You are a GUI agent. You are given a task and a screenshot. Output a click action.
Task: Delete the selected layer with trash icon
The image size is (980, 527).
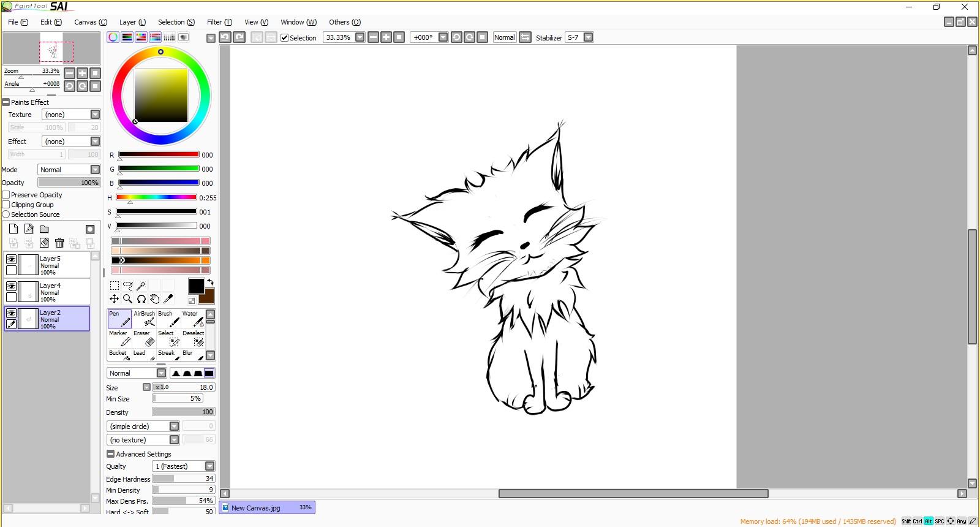click(59, 243)
